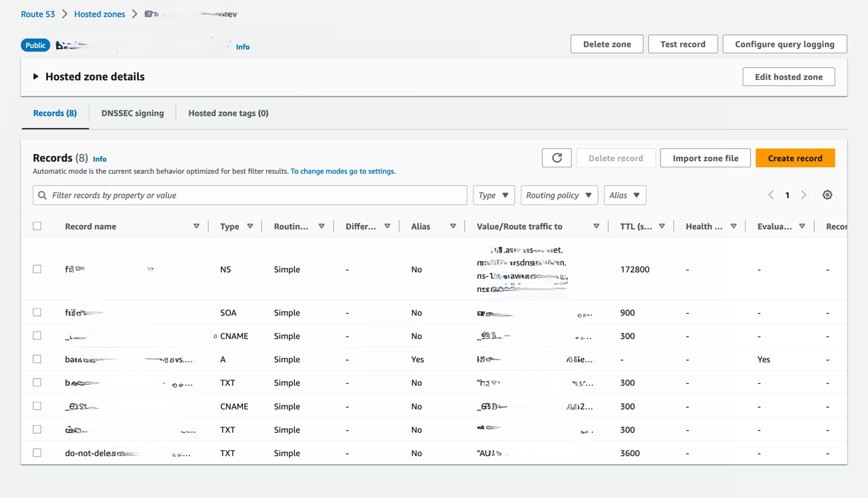Viewport: 868px width, 498px height.
Task: Focus the filter records search field
Action: pyautogui.click(x=250, y=195)
